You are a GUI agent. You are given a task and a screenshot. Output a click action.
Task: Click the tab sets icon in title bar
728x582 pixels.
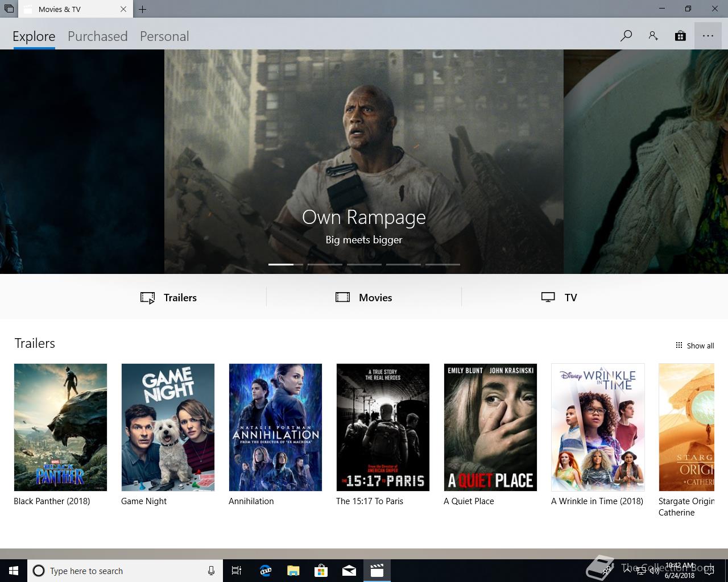(9, 9)
